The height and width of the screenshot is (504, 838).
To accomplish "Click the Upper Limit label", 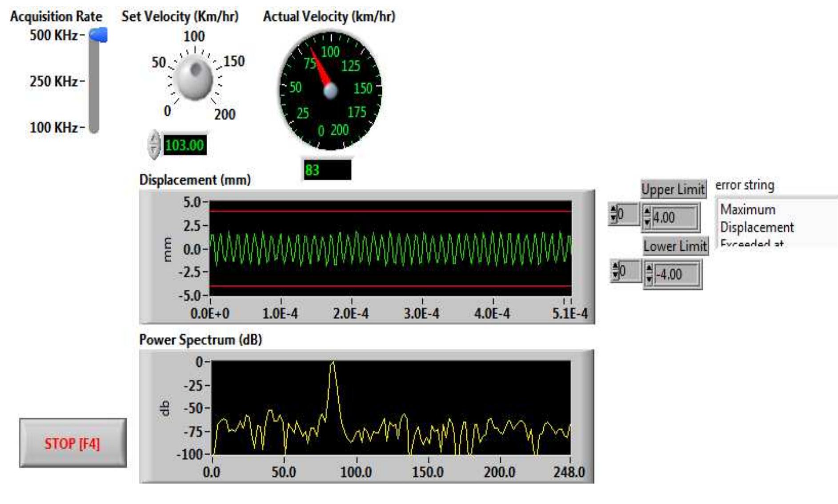I will pos(673,189).
